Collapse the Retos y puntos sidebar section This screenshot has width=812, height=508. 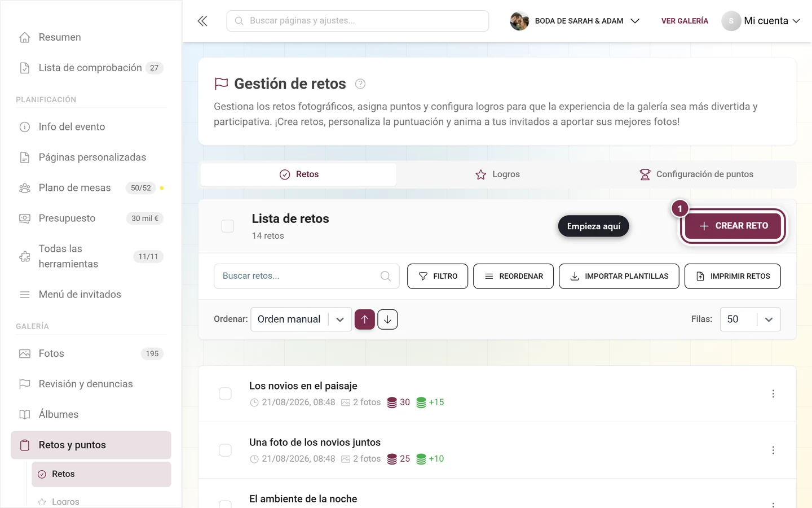pyautogui.click(x=91, y=445)
